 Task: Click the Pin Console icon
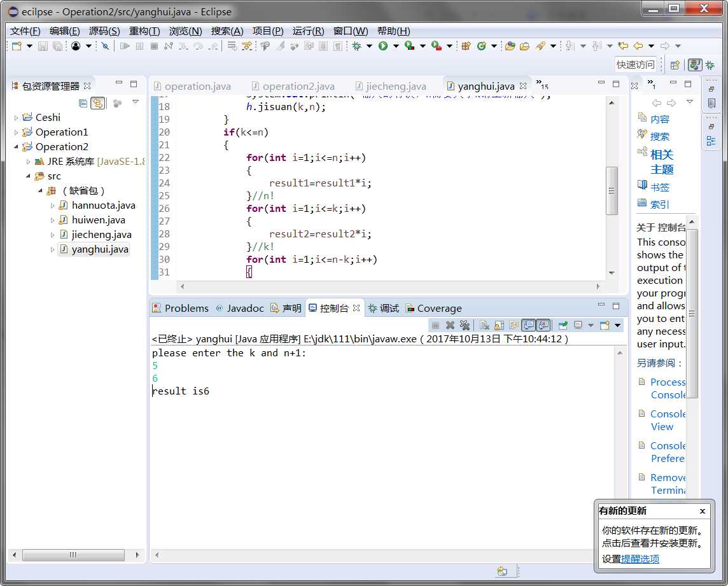click(x=563, y=325)
